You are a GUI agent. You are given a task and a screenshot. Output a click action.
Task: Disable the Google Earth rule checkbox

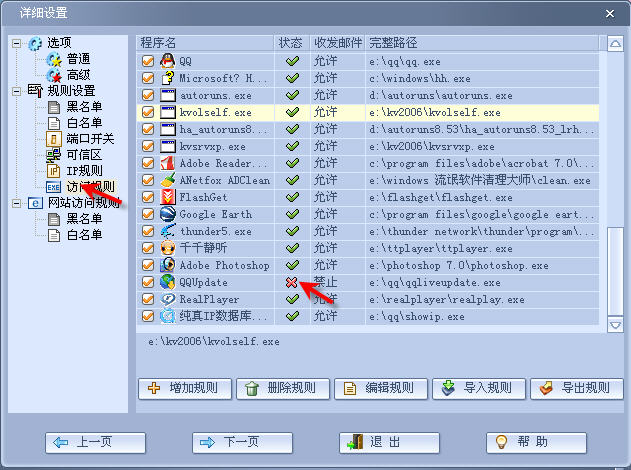point(148,214)
